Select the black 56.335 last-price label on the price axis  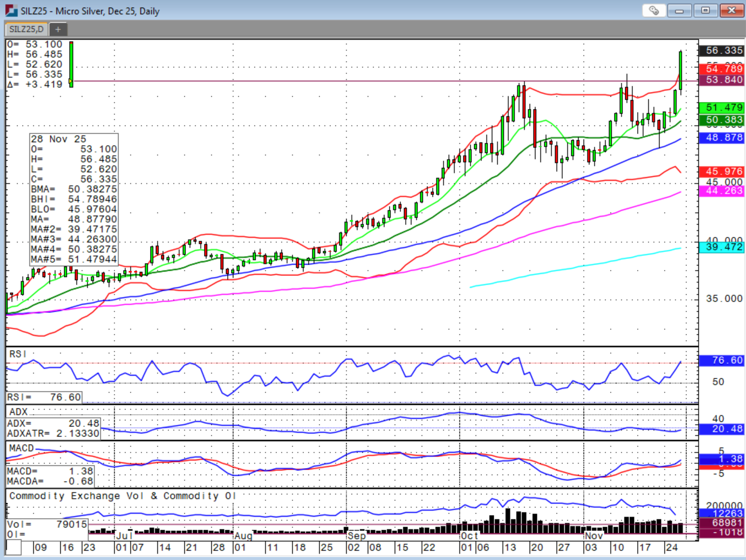pos(722,50)
